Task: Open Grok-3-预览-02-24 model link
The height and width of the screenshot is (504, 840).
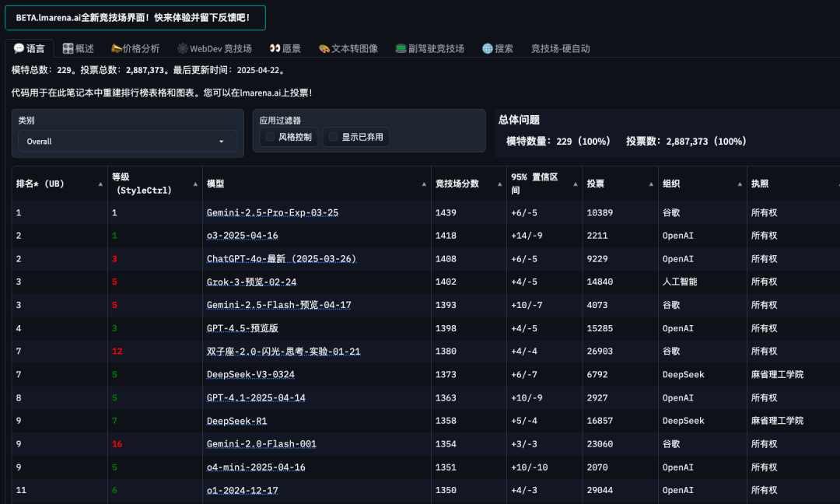Action: [x=251, y=282]
